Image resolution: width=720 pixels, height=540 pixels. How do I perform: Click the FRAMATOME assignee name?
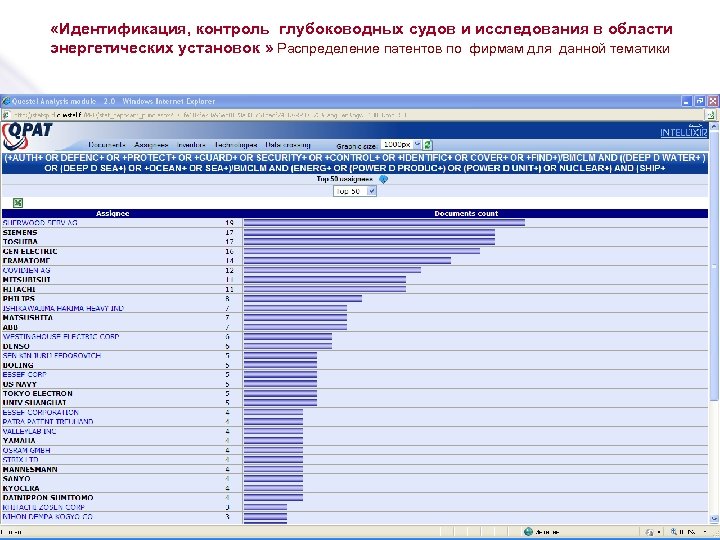click(x=26, y=261)
